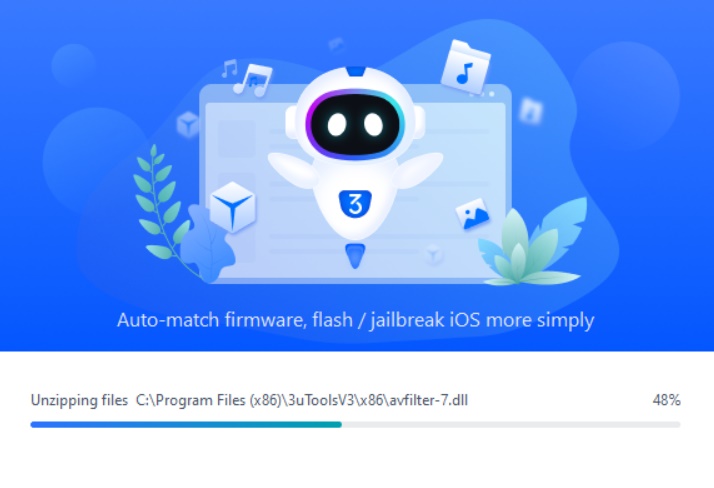Click the filled part of progress bar

(x=186, y=424)
